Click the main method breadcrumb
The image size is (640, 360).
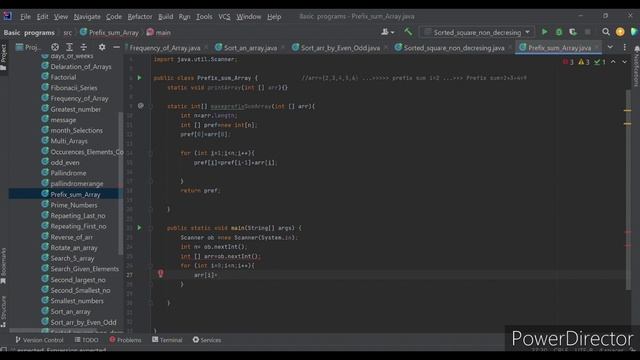click(x=159, y=33)
